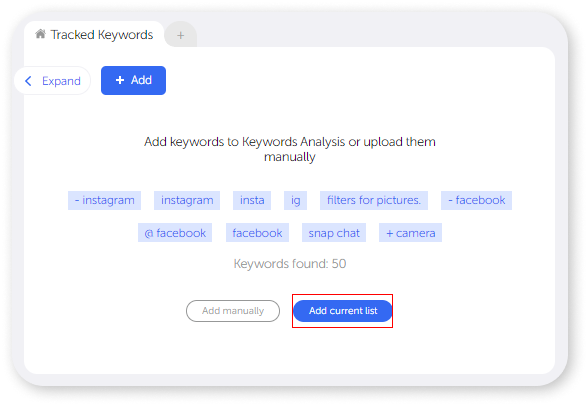588x406 pixels.
Task: Click the blue Add button
Action: coord(133,80)
